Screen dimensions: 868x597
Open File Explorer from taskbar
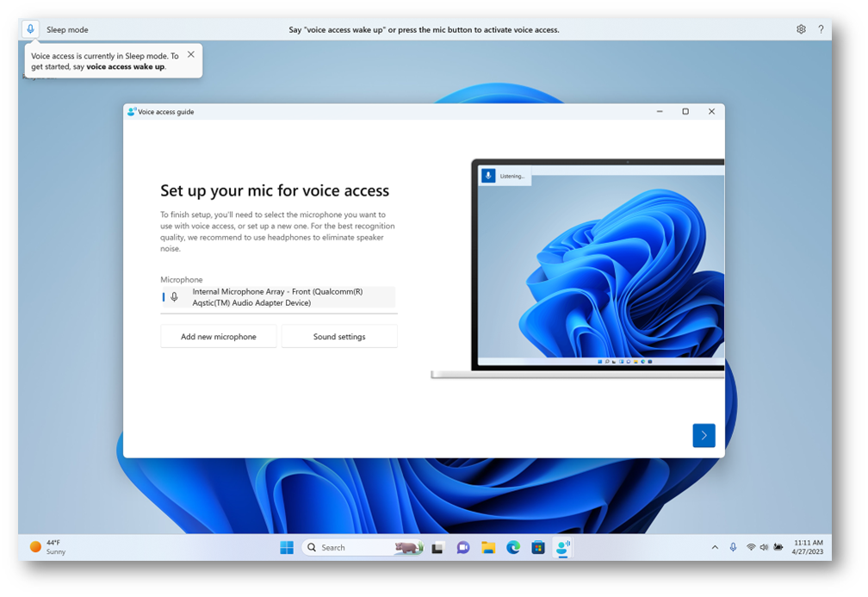(x=488, y=547)
